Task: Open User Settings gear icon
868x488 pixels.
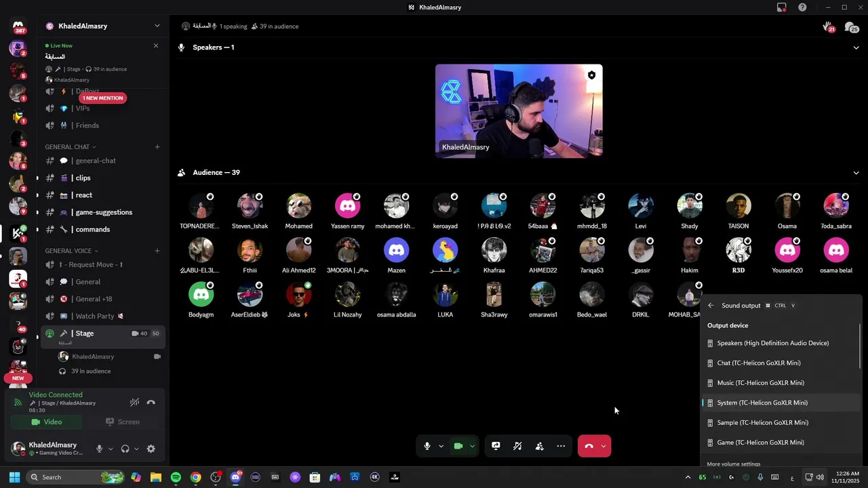Action: pyautogui.click(x=151, y=449)
